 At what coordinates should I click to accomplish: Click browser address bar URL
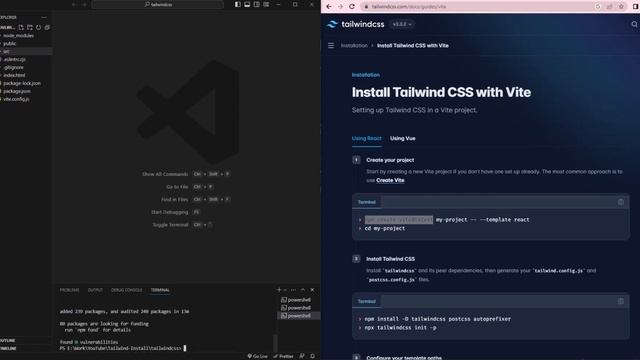click(x=409, y=7)
